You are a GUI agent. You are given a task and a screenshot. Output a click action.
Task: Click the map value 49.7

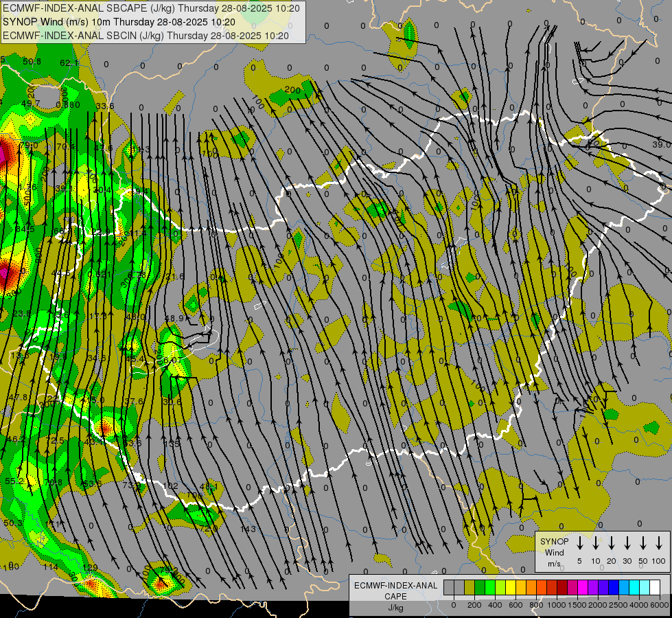point(30,104)
